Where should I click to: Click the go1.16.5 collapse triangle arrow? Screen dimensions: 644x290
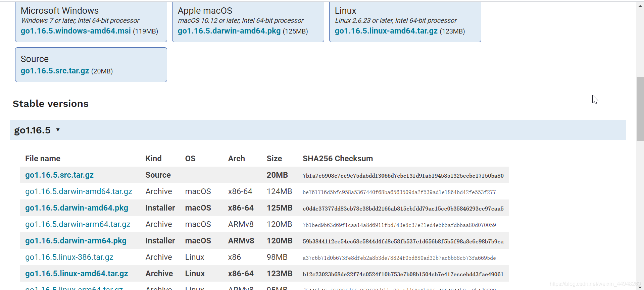tap(58, 130)
